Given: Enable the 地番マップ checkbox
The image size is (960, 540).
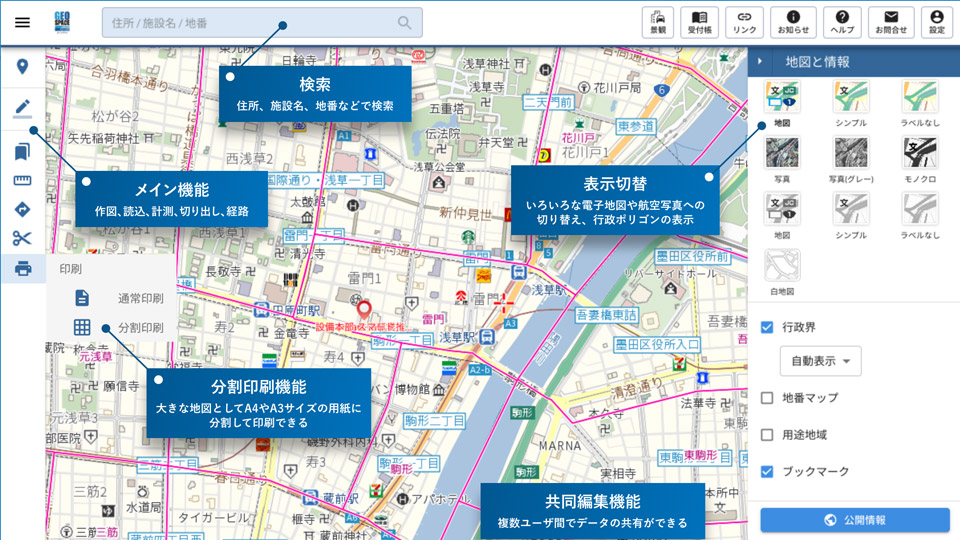Looking at the screenshot, I should (767, 398).
